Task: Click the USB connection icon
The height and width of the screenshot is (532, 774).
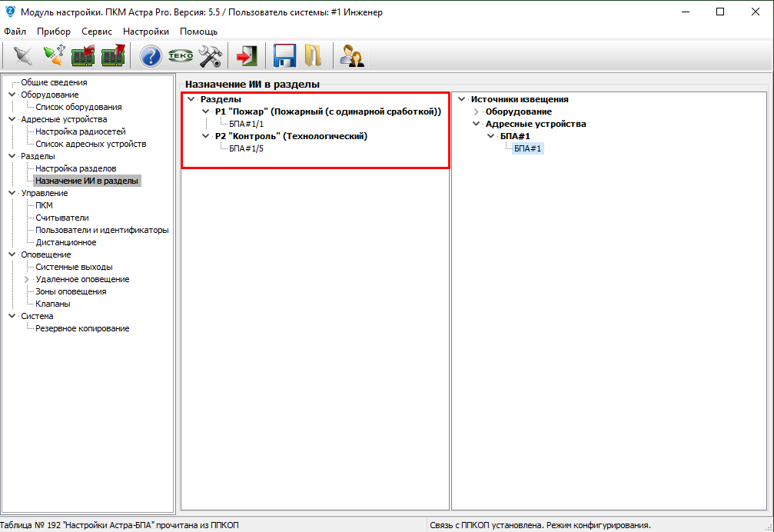Action: pyautogui.click(x=53, y=55)
